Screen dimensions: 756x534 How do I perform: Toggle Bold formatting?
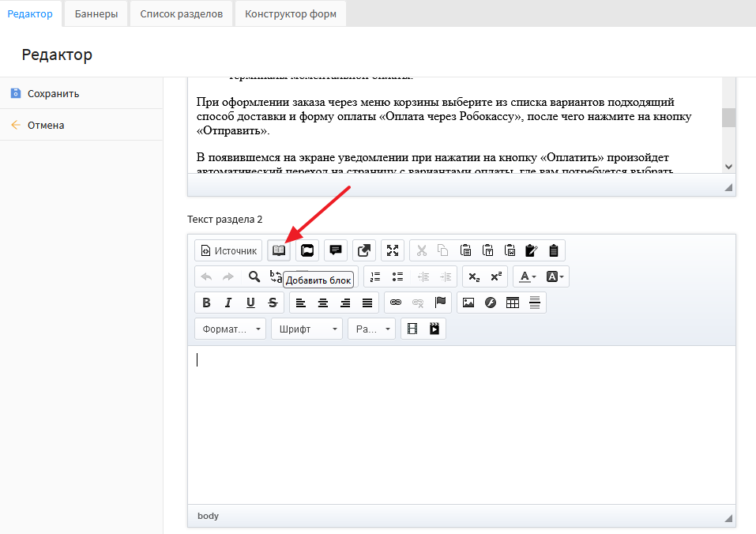point(206,303)
